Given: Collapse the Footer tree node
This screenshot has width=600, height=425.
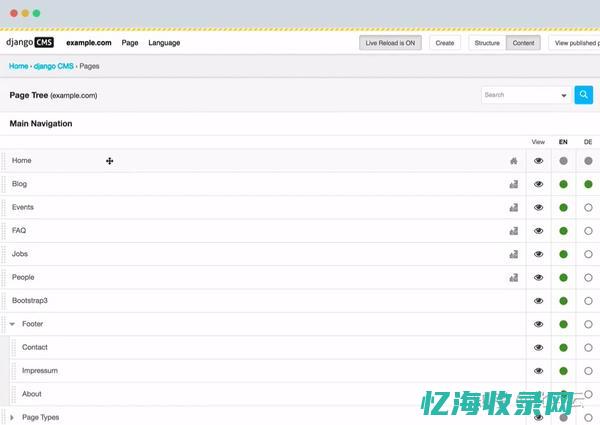Looking at the screenshot, I should [13, 324].
